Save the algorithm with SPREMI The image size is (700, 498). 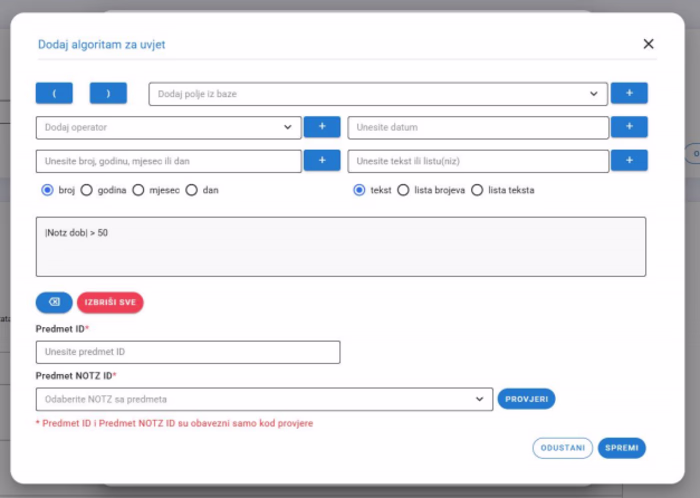point(622,448)
